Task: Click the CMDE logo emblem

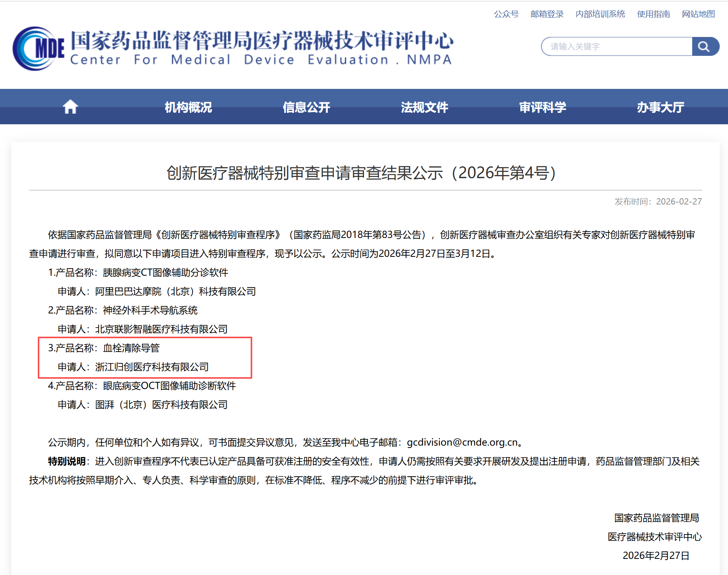Action: coord(38,48)
